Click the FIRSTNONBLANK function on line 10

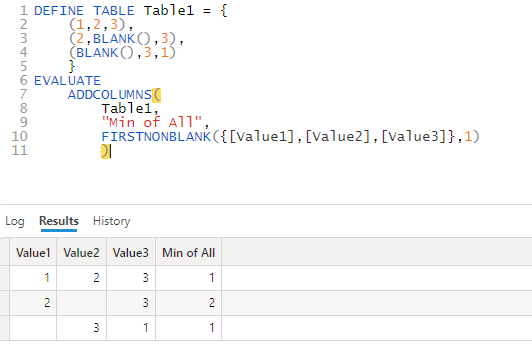click(156, 137)
